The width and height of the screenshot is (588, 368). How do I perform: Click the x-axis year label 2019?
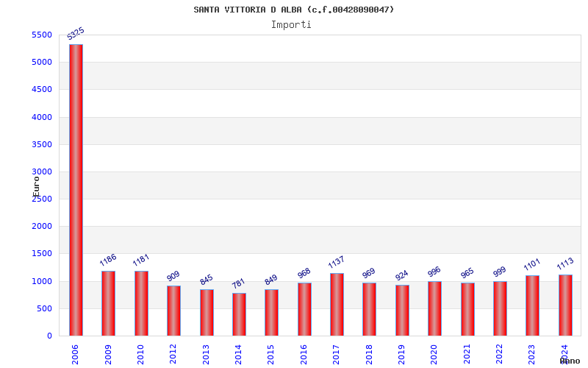click(x=401, y=355)
